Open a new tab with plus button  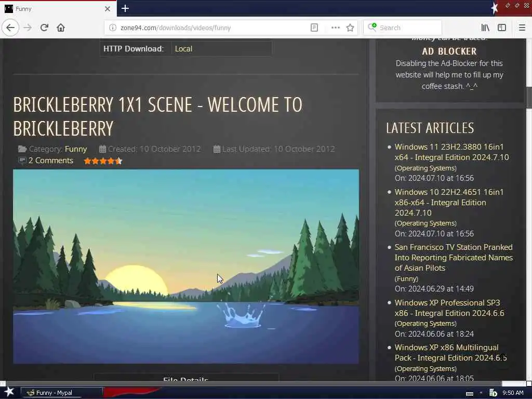(x=125, y=8)
